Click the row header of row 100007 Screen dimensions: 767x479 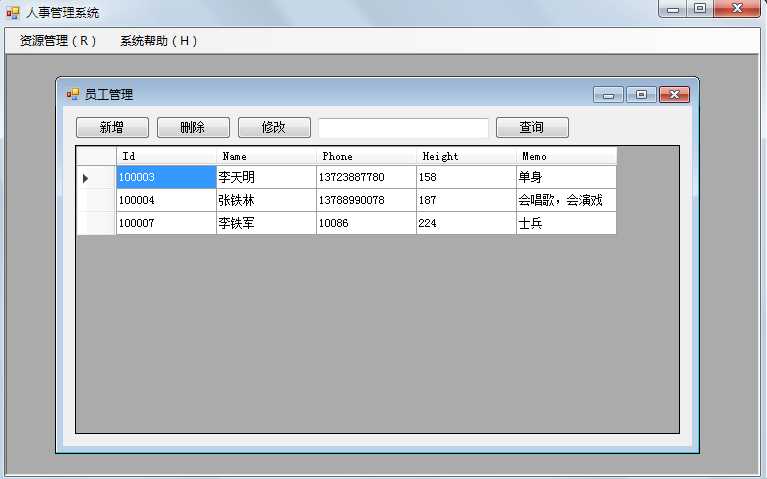(96, 223)
